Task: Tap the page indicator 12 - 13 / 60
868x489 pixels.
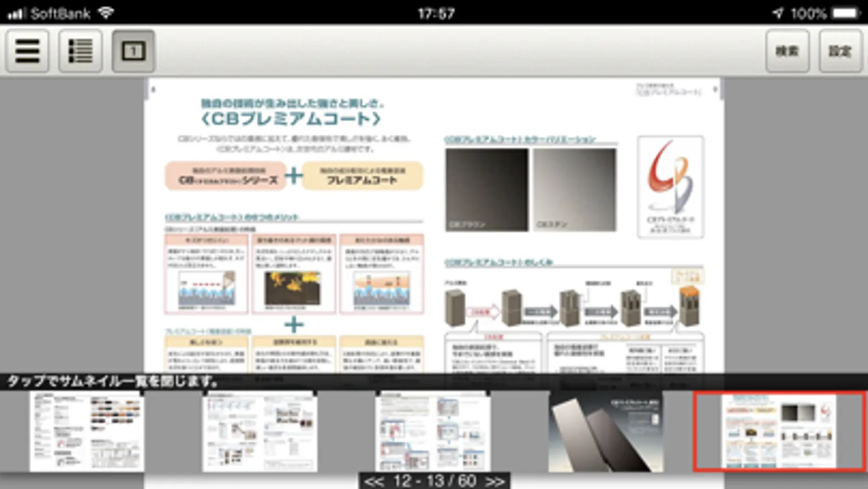Action: (x=434, y=481)
